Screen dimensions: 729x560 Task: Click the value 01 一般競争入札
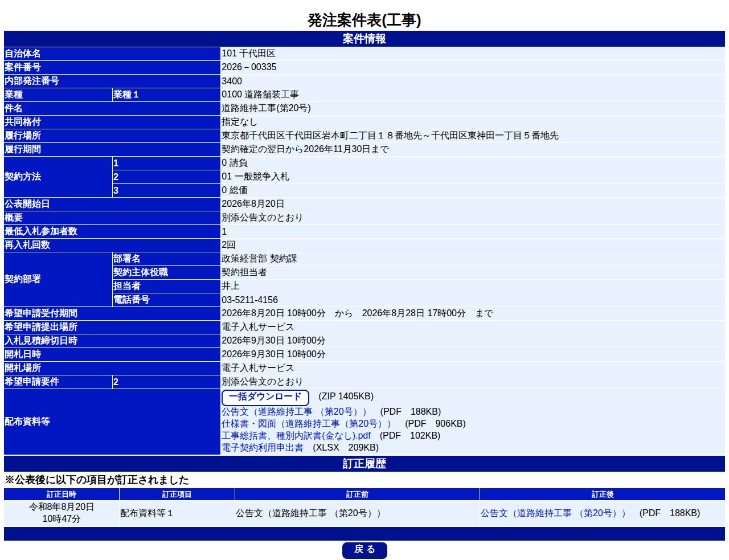coord(255,177)
